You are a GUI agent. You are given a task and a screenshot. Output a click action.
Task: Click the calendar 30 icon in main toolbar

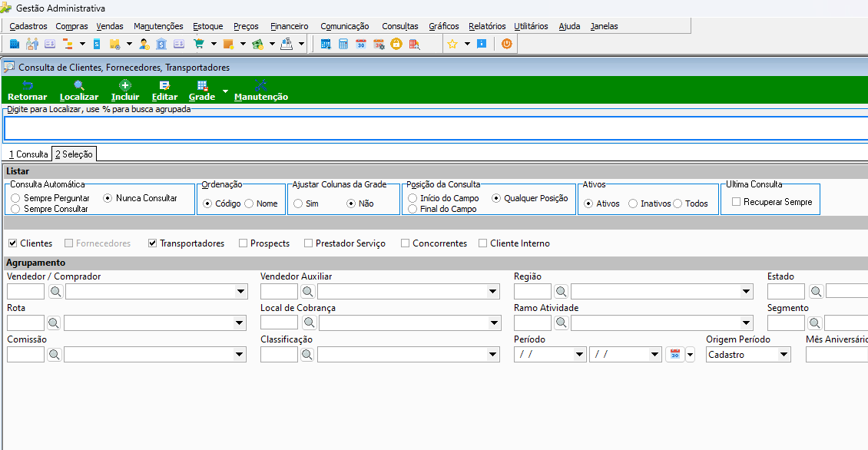[361, 44]
